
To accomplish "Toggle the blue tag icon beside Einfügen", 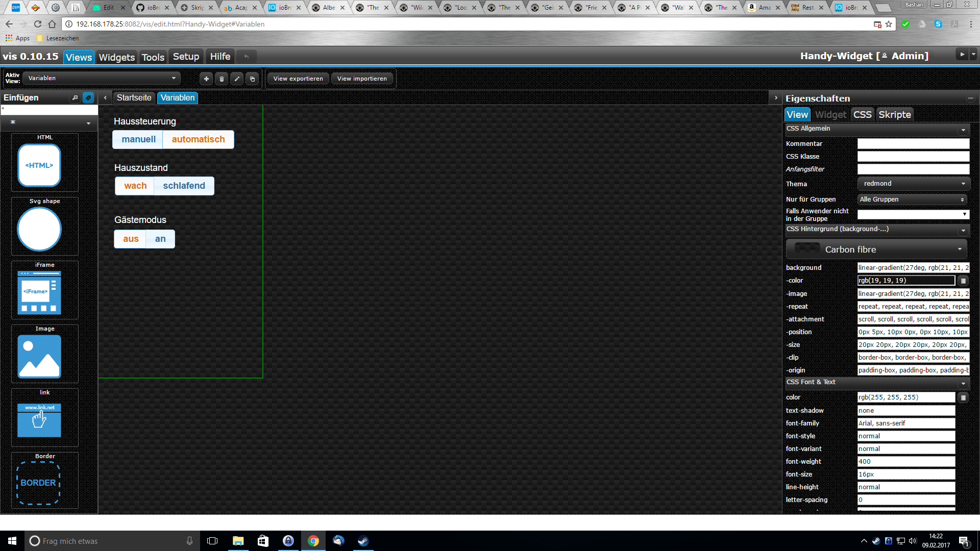I will [x=88, y=97].
